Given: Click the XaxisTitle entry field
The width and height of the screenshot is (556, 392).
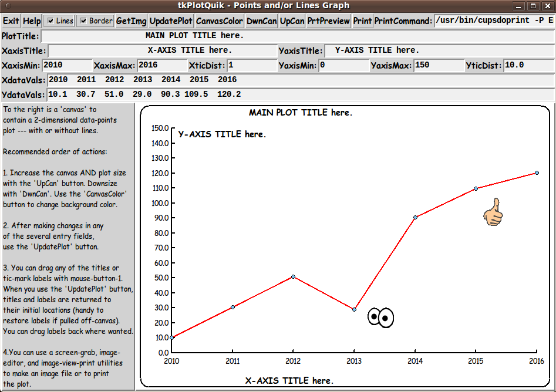Looking at the screenshot, I should [163, 50].
